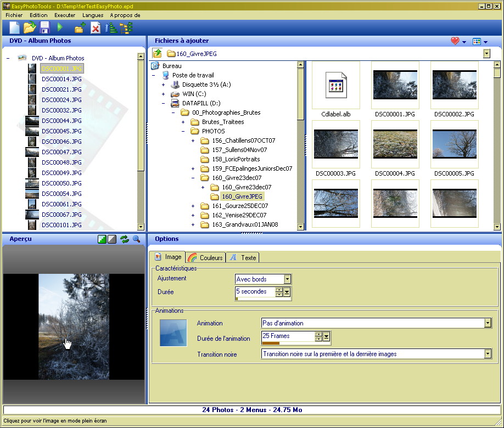Image resolution: width=504 pixels, height=428 pixels.
Task: Save project using the floppy disk icon
Action: coord(44,27)
